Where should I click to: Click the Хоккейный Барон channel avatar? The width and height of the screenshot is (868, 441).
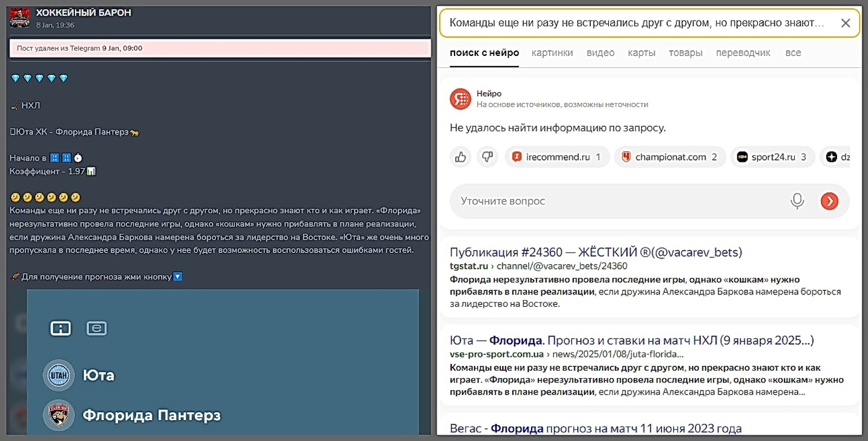coord(20,18)
